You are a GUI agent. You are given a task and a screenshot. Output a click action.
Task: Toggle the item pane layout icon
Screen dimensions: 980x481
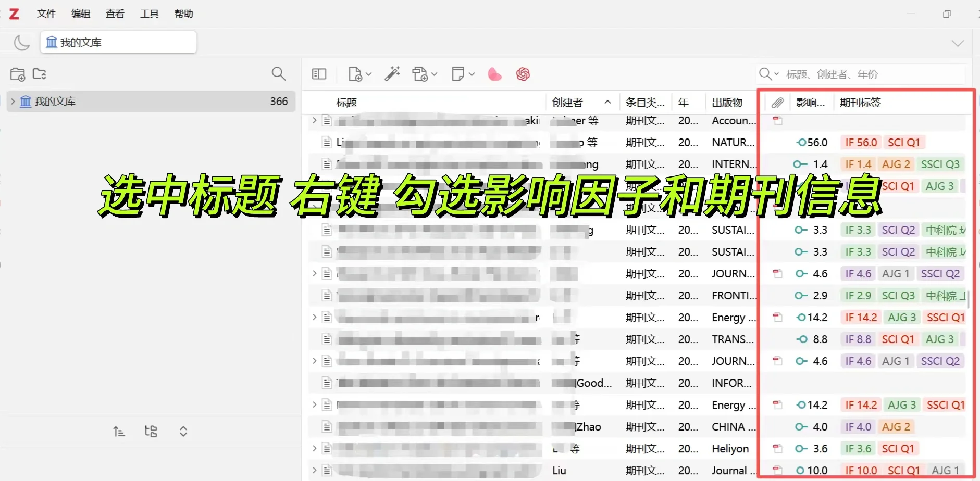pos(318,74)
